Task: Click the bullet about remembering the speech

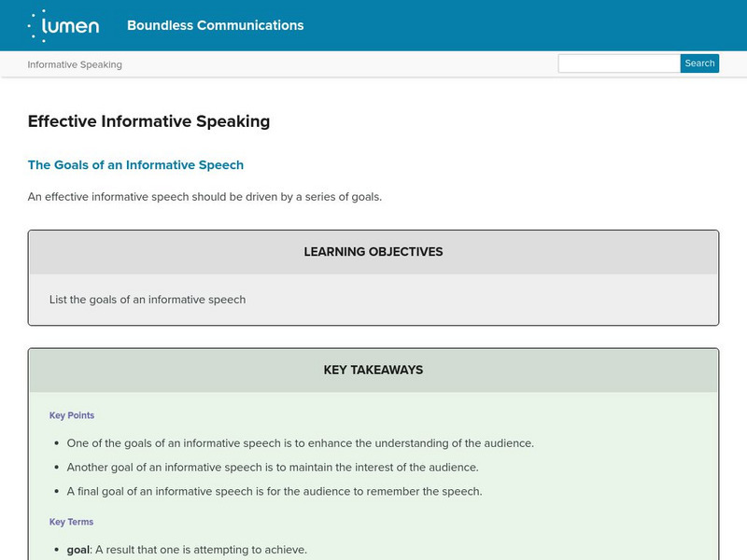Action: tap(275, 492)
